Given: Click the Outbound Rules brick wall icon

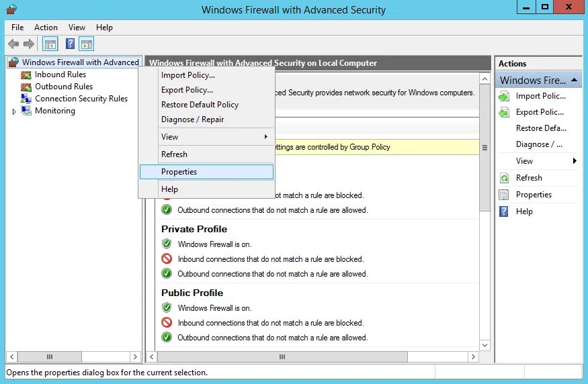Looking at the screenshot, I should (26, 87).
